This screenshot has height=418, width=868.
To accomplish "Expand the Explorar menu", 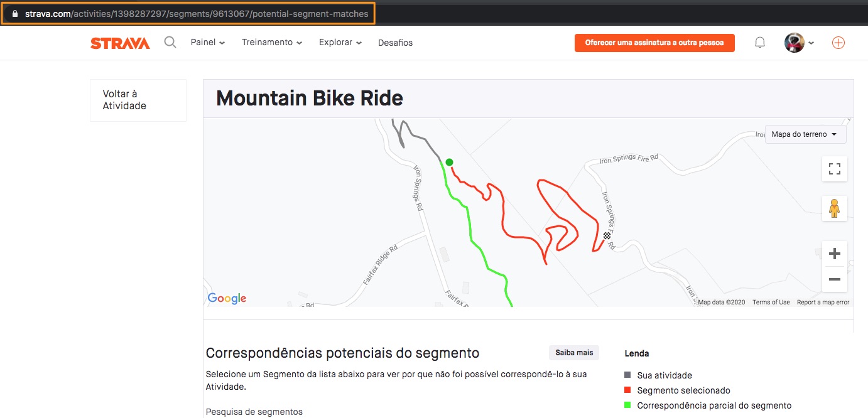I will coord(340,43).
